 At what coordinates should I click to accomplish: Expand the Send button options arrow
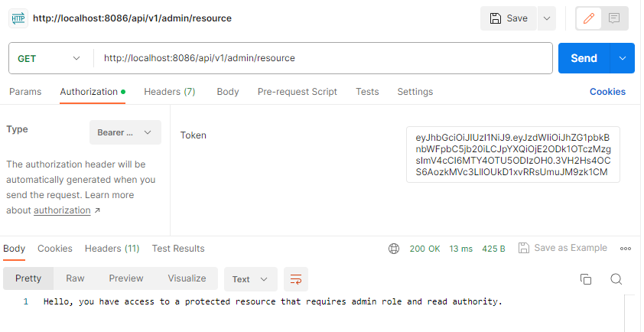(623, 58)
